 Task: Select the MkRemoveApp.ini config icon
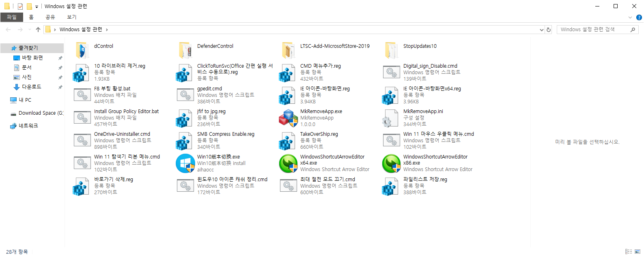[390, 118]
